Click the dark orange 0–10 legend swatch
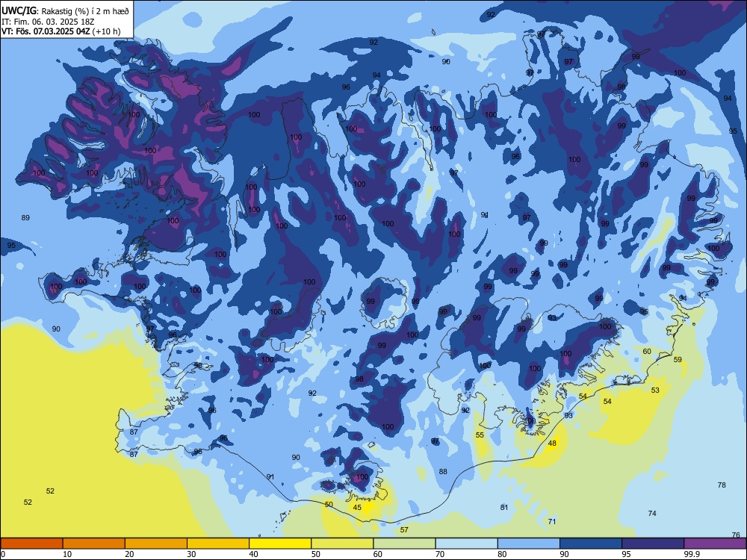 click(31, 544)
